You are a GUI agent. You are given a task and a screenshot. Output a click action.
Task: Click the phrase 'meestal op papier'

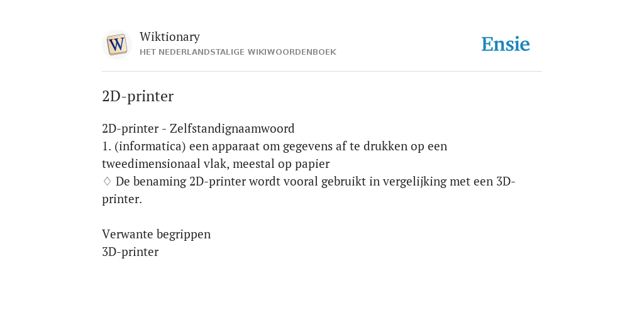281,164
